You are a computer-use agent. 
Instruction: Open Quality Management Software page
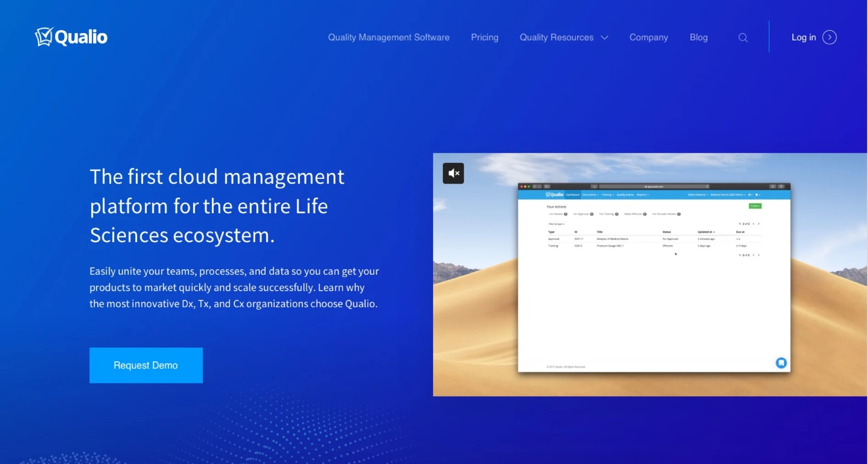coord(389,37)
